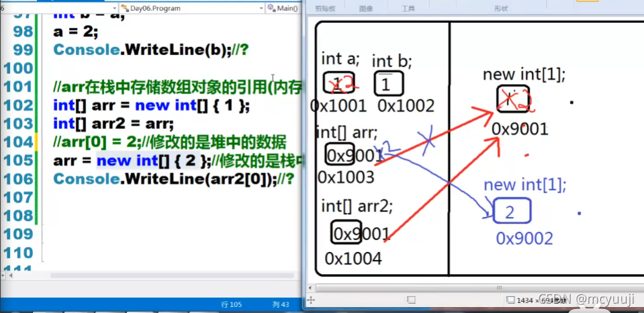The width and height of the screenshot is (644, 313).
Task: Click the Paint cursor position icon
Action: [x=310, y=300]
